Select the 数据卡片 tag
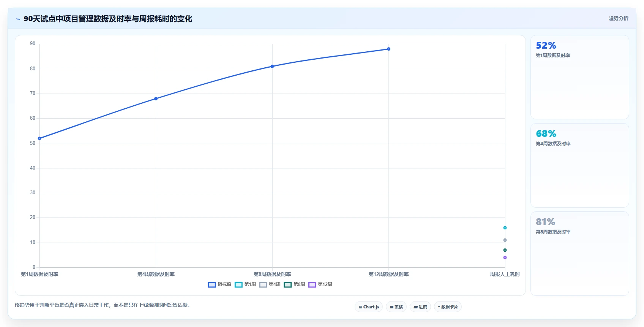The height and width of the screenshot is (327, 644). pyautogui.click(x=448, y=307)
